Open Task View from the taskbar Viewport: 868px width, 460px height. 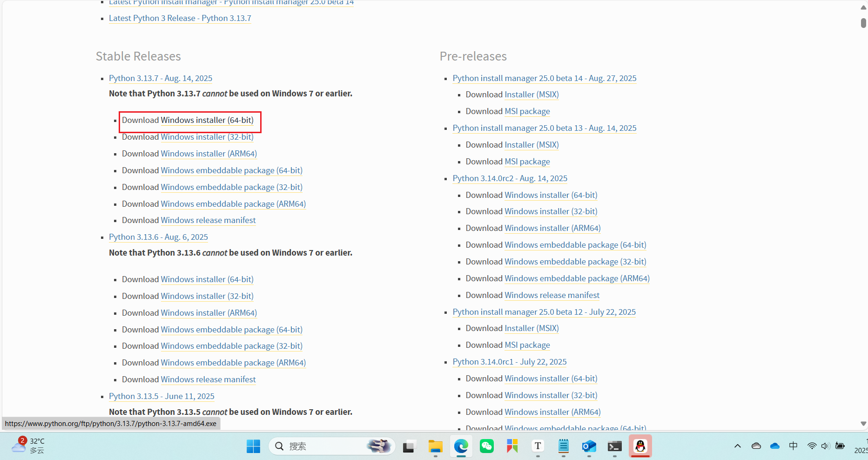409,446
